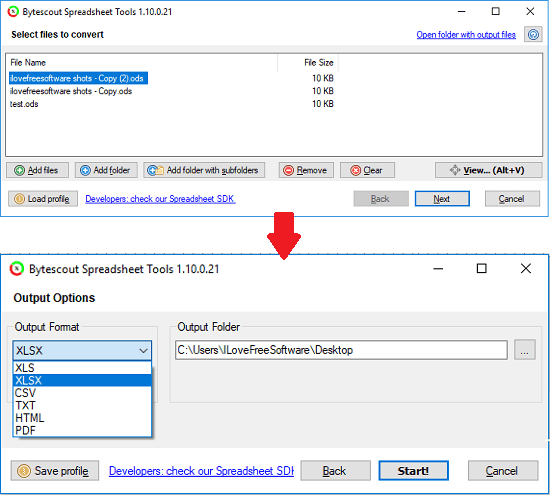
Task: Choose CSV output format
Action: click(x=82, y=393)
